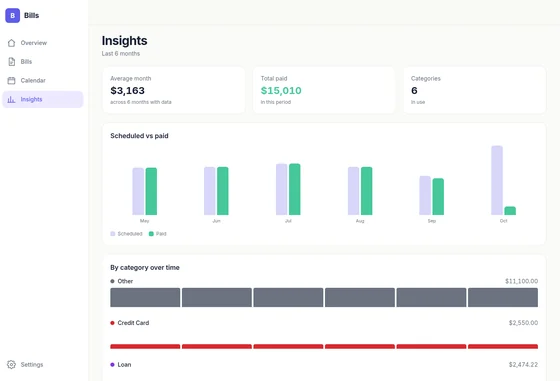
Task: Click the Average month card
Action: tap(174, 90)
